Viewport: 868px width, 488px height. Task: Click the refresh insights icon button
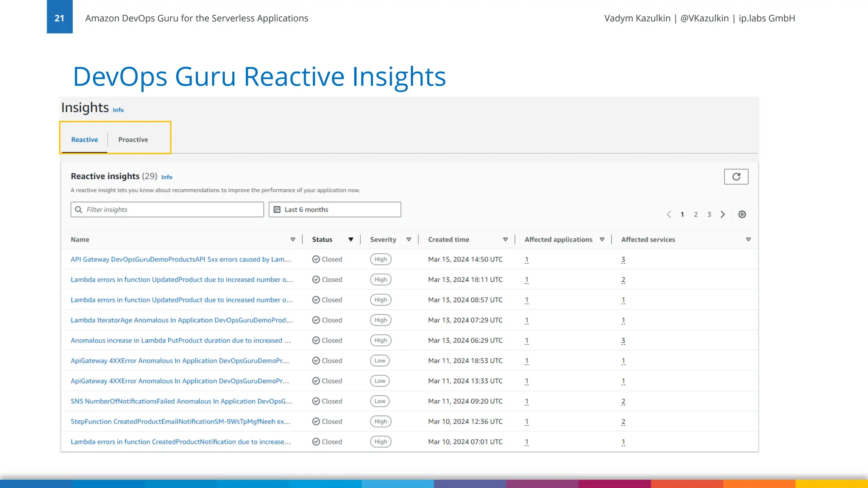point(736,177)
